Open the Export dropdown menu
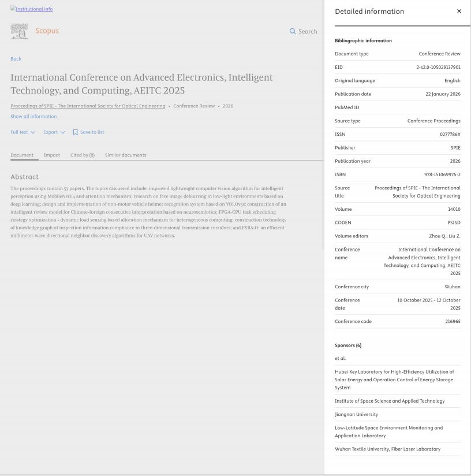This screenshot has width=471, height=476. tap(54, 132)
